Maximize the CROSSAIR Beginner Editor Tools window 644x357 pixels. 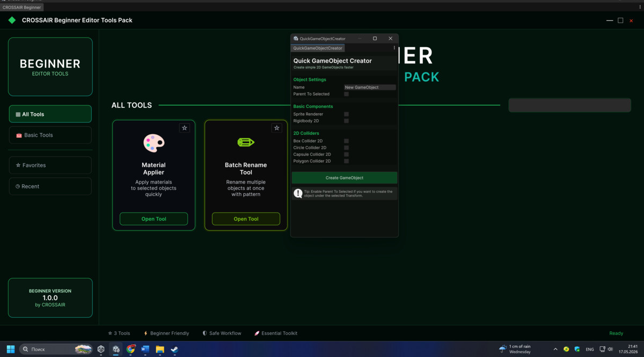[620, 20]
